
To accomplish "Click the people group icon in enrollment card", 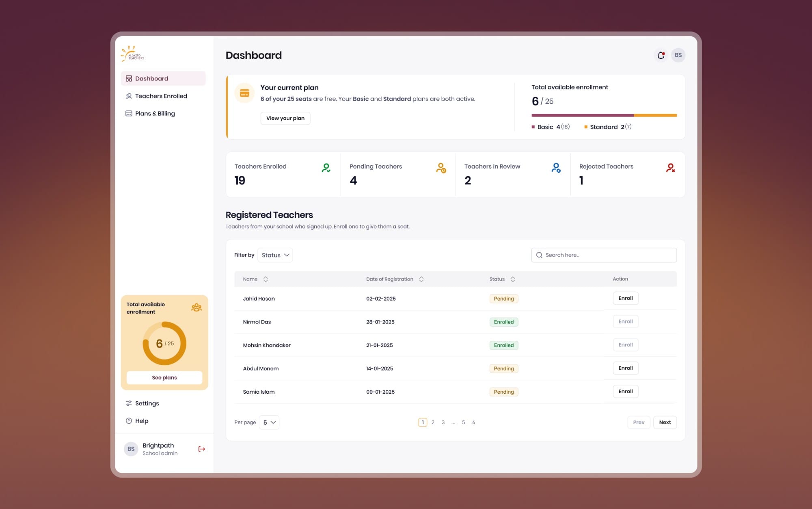I will pos(197,308).
